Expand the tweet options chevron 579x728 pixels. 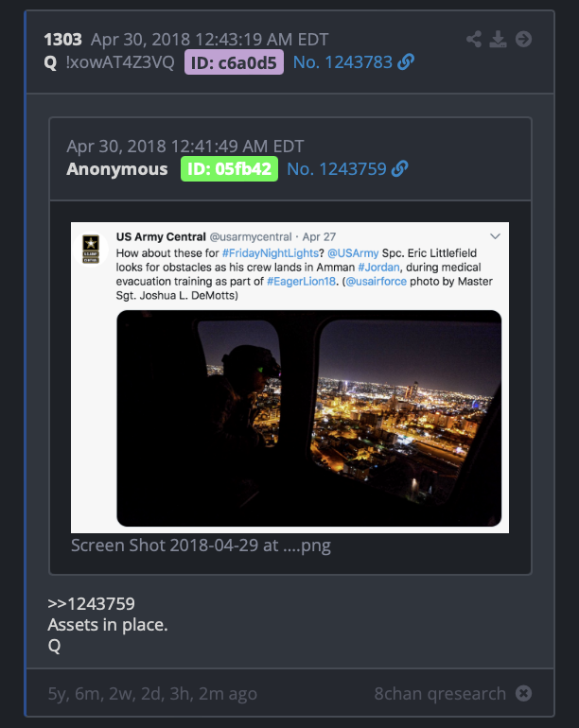click(496, 236)
